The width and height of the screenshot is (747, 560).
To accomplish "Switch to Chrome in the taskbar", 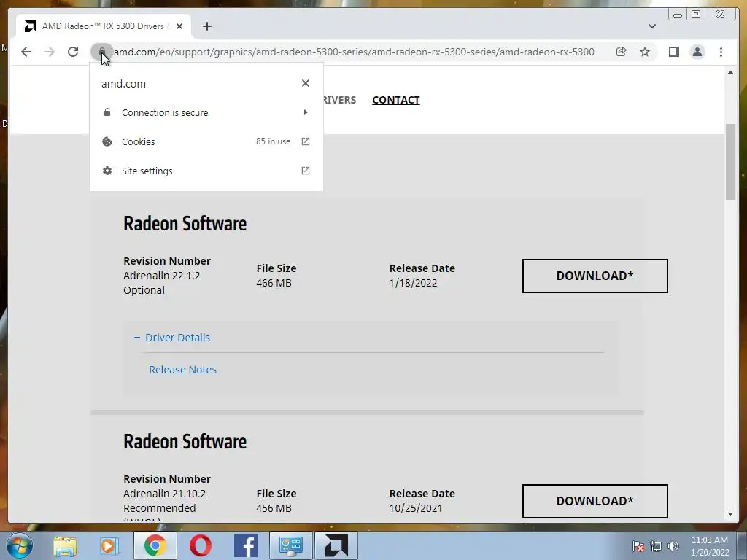I will (x=155, y=545).
